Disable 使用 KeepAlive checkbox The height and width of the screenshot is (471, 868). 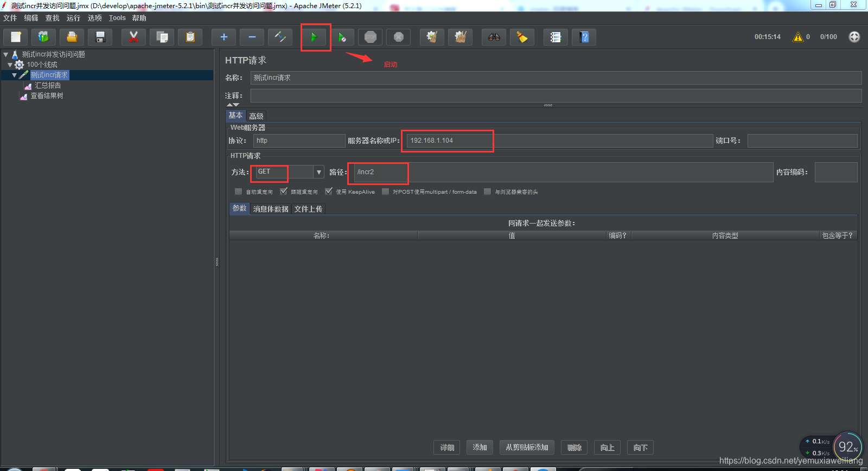point(328,192)
